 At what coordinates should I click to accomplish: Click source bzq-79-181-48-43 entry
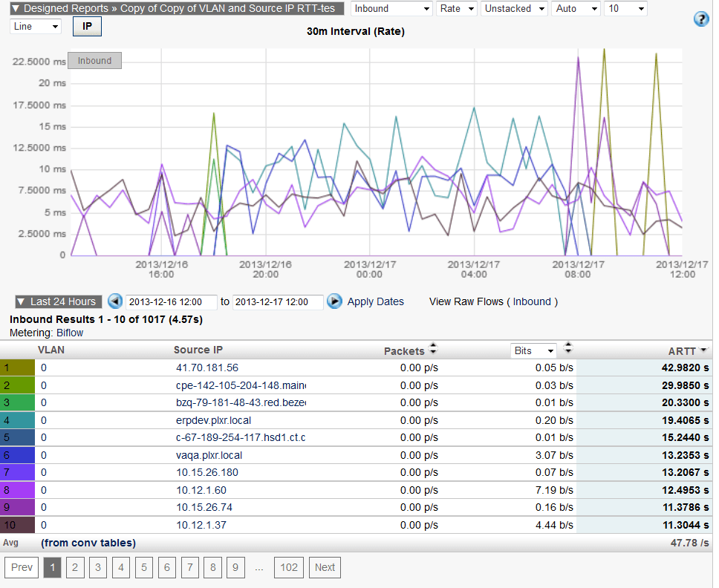tap(241, 402)
